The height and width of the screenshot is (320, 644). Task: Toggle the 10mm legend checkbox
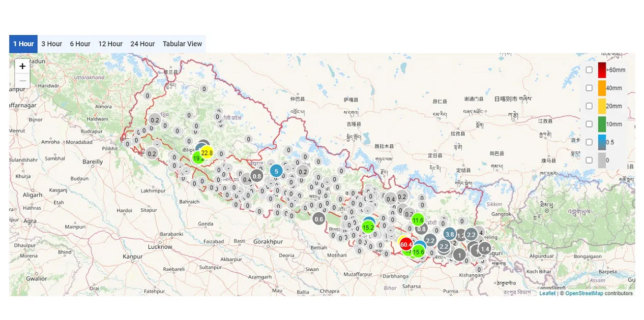589,124
